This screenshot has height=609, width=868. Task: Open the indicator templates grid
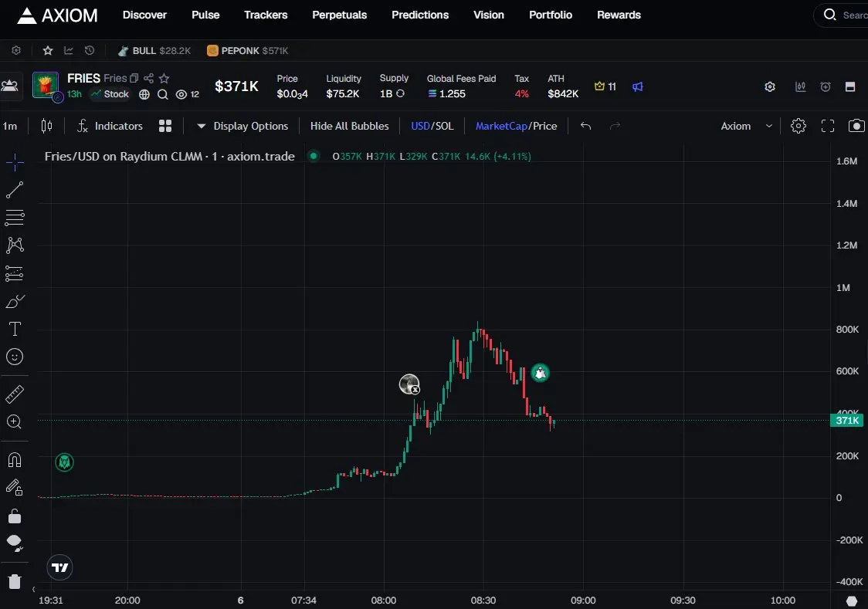(x=165, y=126)
